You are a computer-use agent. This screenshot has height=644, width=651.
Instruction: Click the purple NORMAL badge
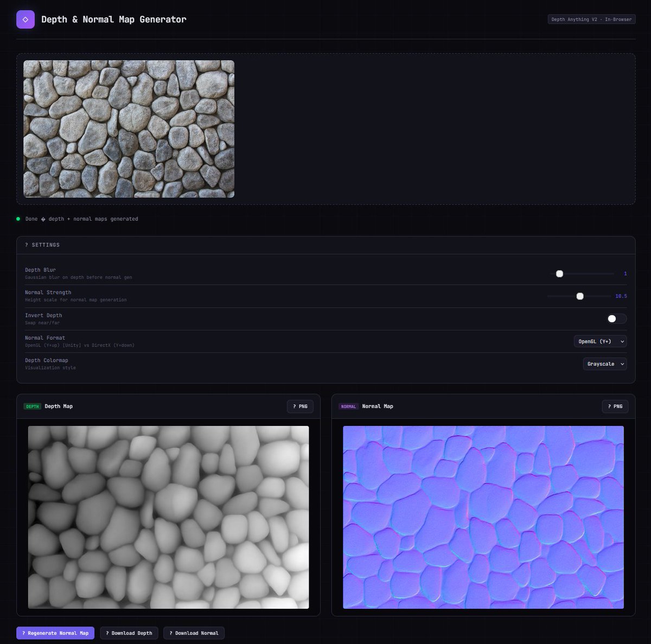[348, 406]
